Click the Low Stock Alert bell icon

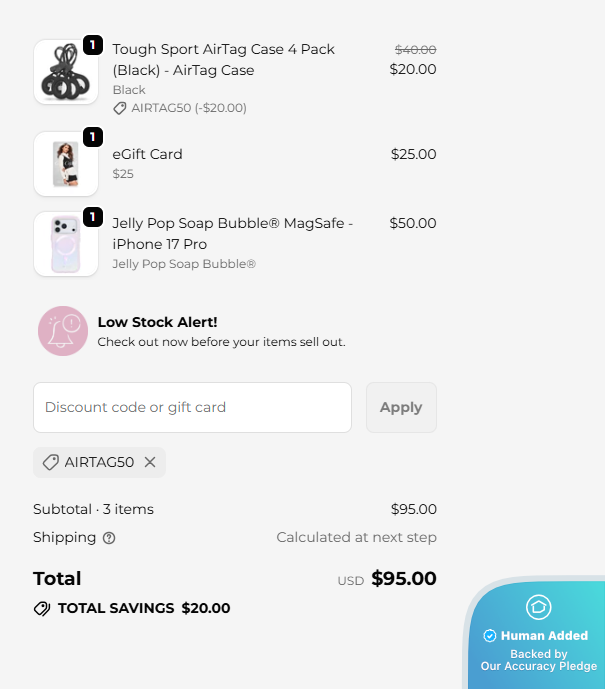[x=63, y=331]
